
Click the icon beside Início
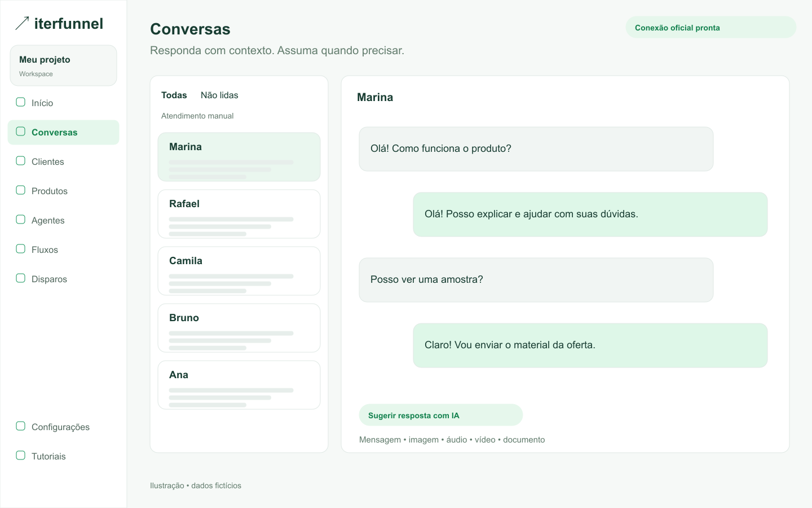[21, 102]
